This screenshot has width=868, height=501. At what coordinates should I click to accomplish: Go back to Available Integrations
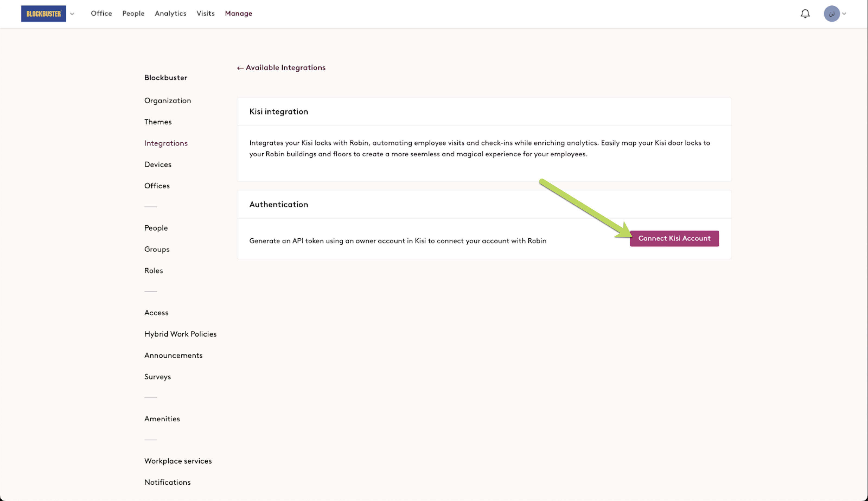[x=281, y=67]
